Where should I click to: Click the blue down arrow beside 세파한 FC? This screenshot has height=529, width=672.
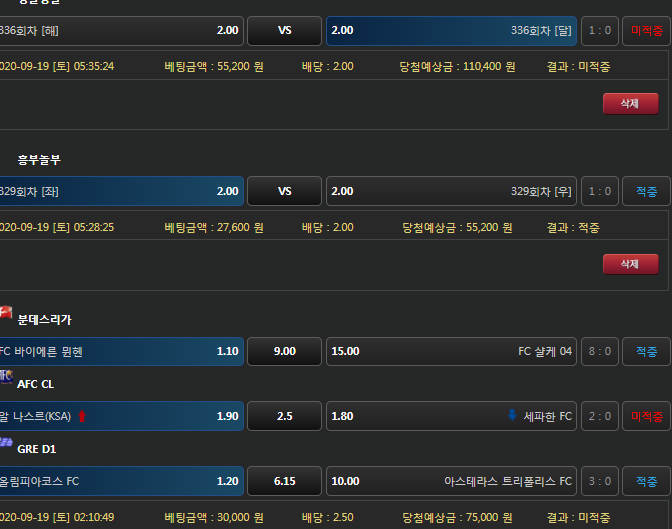click(512, 416)
